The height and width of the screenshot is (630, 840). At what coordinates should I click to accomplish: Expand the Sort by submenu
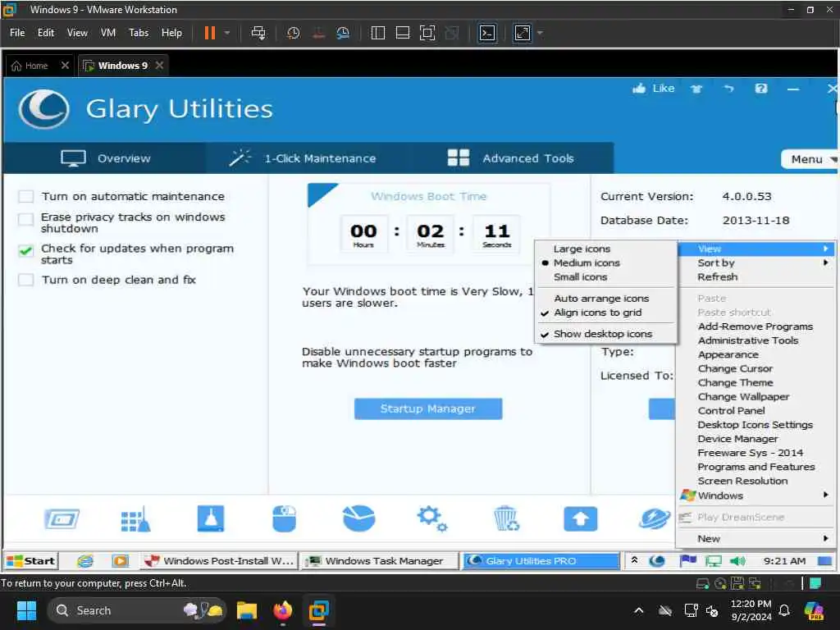(x=756, y=263)
